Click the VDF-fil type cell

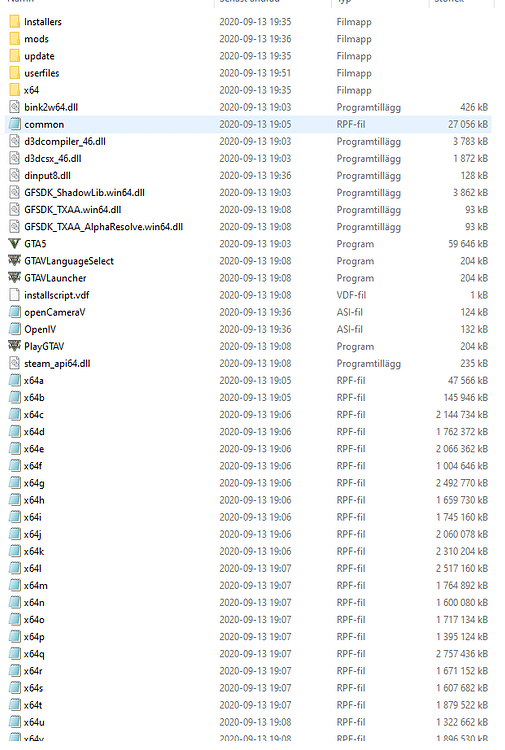click(351, 295)
